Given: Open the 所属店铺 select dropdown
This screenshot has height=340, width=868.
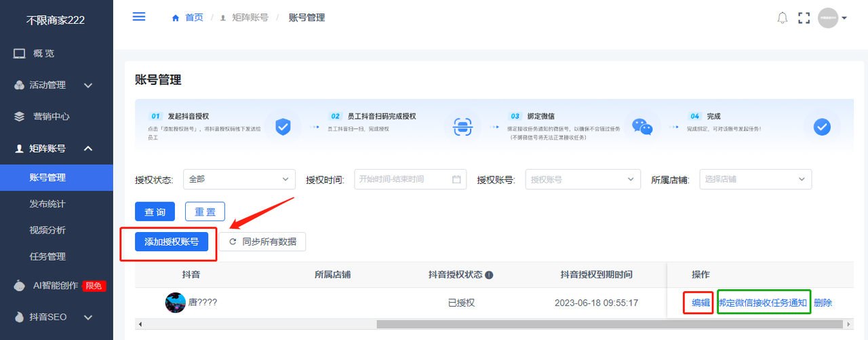Looking at the screenshot, I should coord(755,179).
